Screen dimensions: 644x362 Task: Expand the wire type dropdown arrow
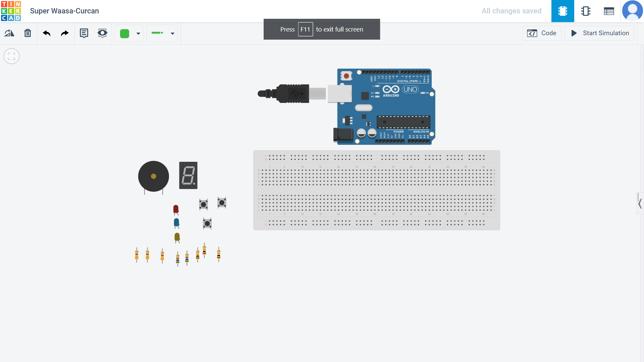[172, 34]
